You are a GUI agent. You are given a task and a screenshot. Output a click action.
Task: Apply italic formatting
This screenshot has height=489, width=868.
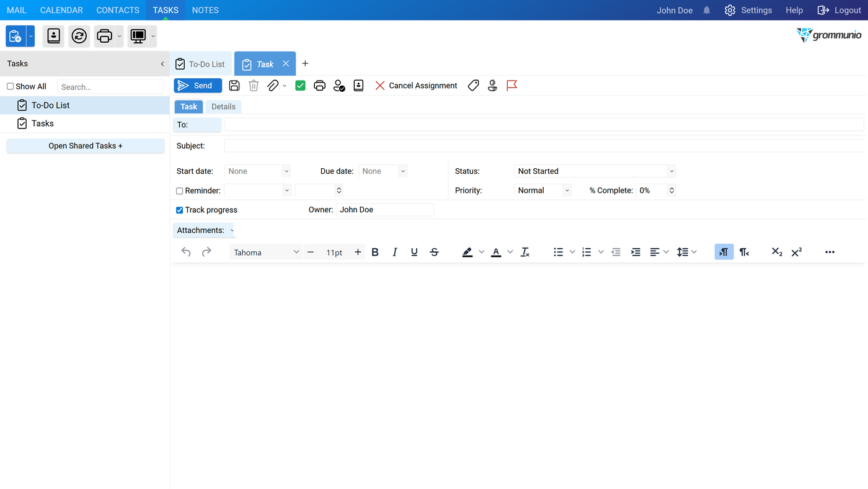pos(395,252)
